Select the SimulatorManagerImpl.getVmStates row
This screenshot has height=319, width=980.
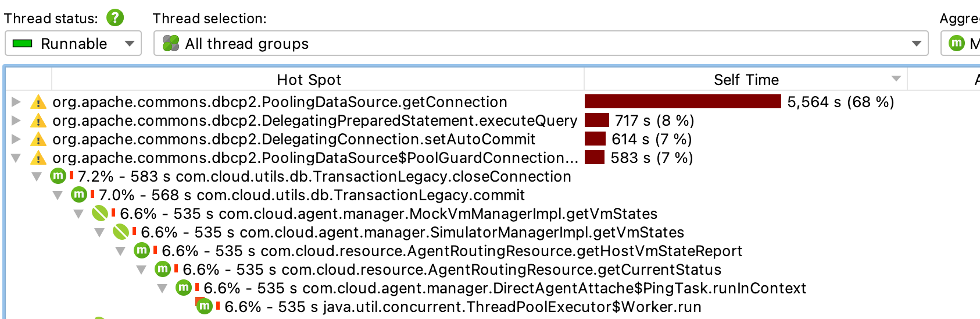pos(462,232)
